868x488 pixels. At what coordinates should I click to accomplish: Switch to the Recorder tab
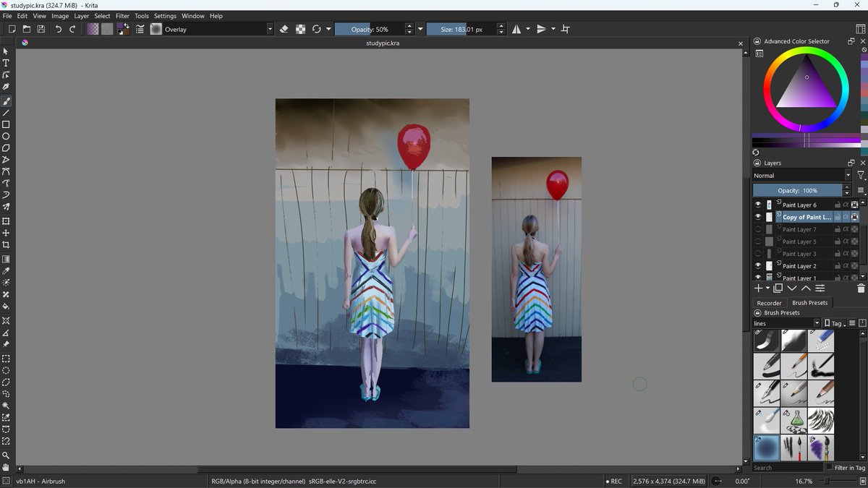pos(769,303)
